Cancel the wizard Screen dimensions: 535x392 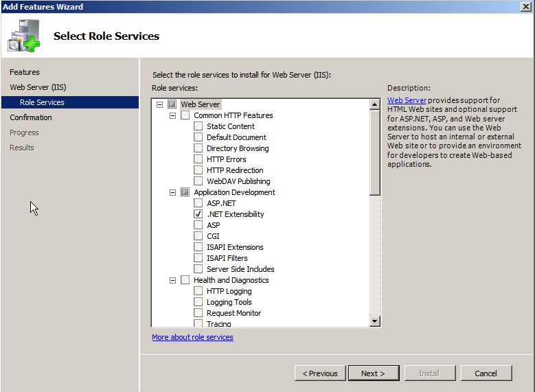(486, 373)
